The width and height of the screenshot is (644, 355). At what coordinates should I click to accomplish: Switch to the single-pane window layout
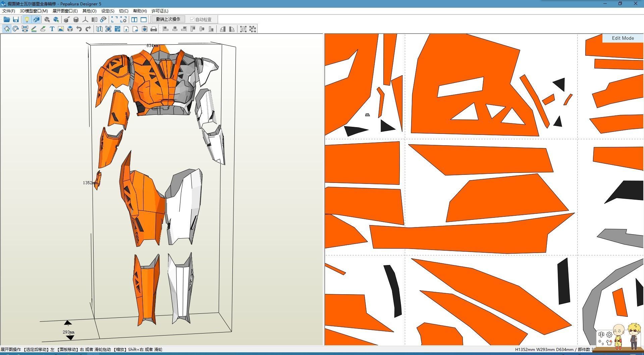(144, 19)
